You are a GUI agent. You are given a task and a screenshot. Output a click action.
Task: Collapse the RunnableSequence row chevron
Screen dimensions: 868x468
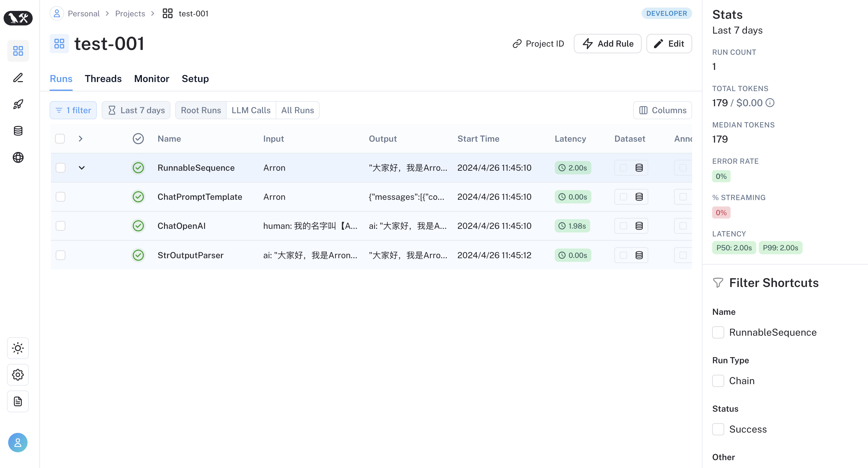(81, 168)
